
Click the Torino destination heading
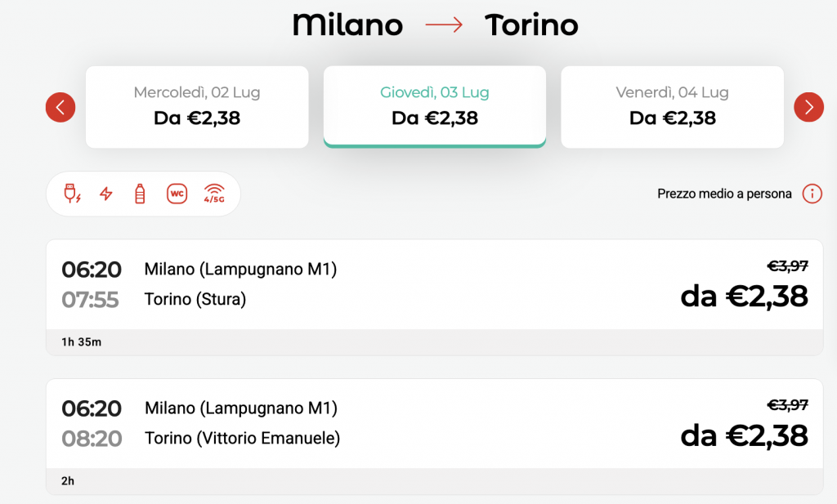(x=531, y=25)
